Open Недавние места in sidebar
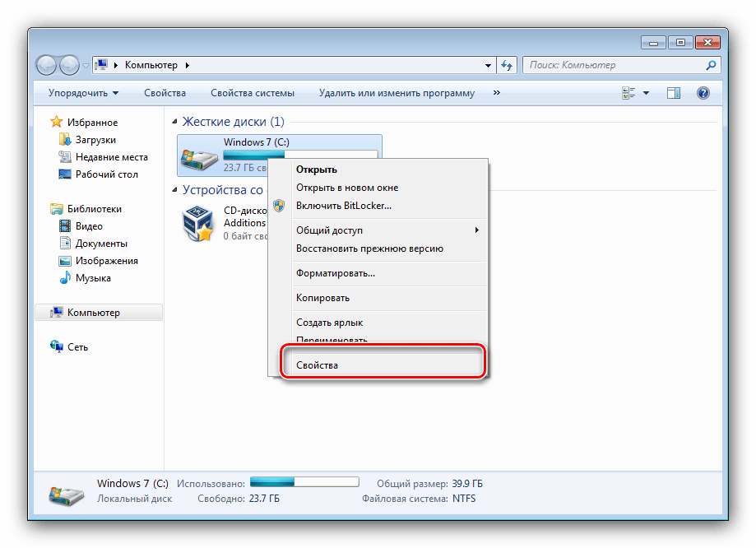The image size is (756, 548). [112, 157]
